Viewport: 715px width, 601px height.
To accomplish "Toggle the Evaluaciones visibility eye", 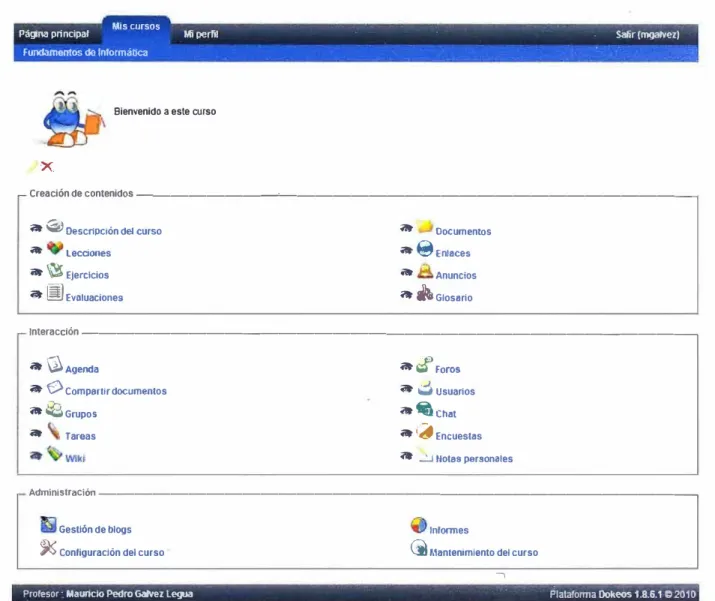I will coord(36,295).
